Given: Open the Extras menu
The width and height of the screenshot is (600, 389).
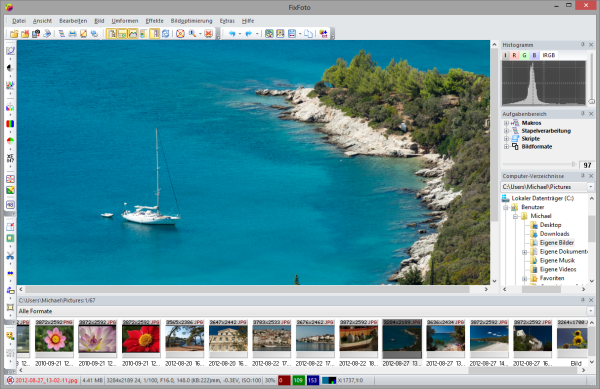Looking at the screenshot, I should [x=227, y=21].
